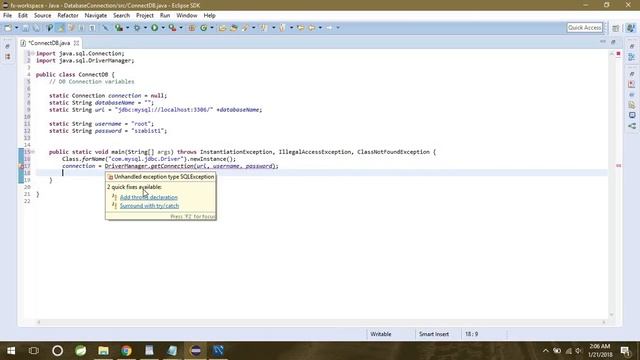Open the File menu
The width and height of the screenshot is (640, 360).
(7, 16)
